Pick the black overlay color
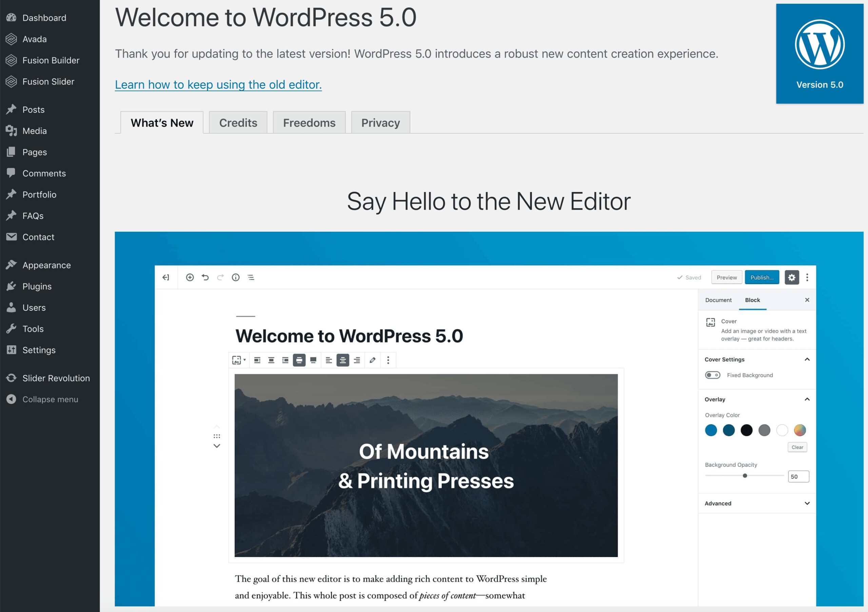868x612 pixels. pyautogui.click(x=746, y=430)
